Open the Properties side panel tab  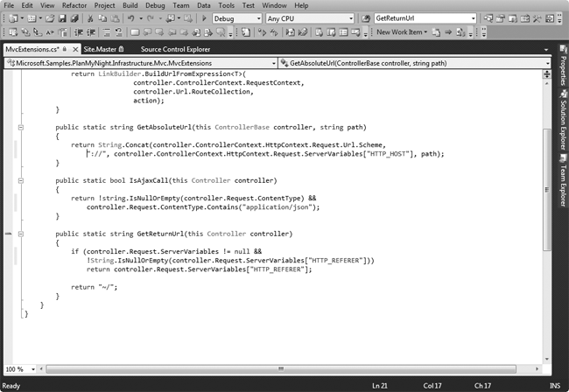click(x=563, y=66)
